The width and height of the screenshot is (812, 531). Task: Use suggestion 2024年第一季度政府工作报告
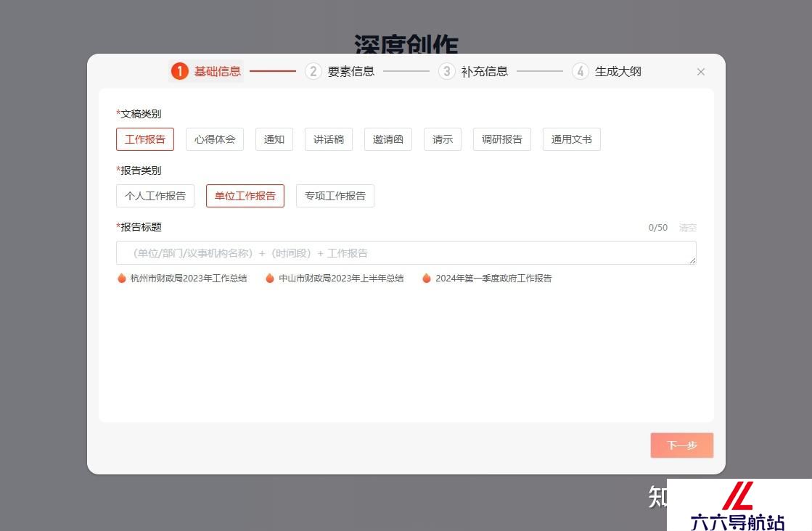[x=493, y=279]
